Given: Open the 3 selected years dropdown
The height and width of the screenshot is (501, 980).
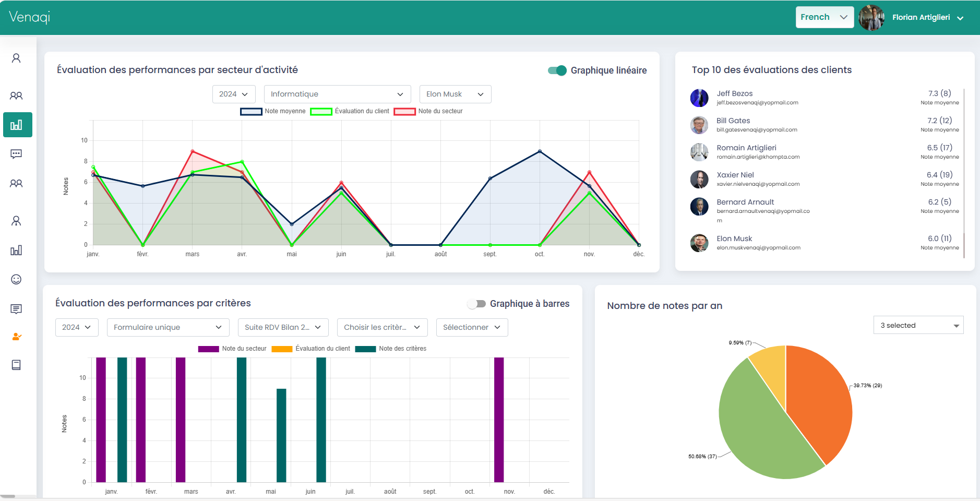Looking at the screenshot, I should point(918,325).
